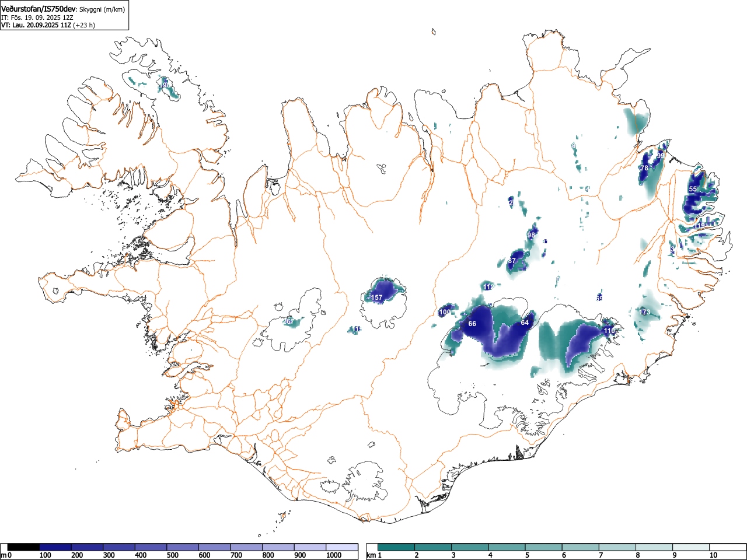The width and height of the screenshot is (747, 560).
Task: Click the 100 tick label in the meter legend
Action: (x=45, y=555)
